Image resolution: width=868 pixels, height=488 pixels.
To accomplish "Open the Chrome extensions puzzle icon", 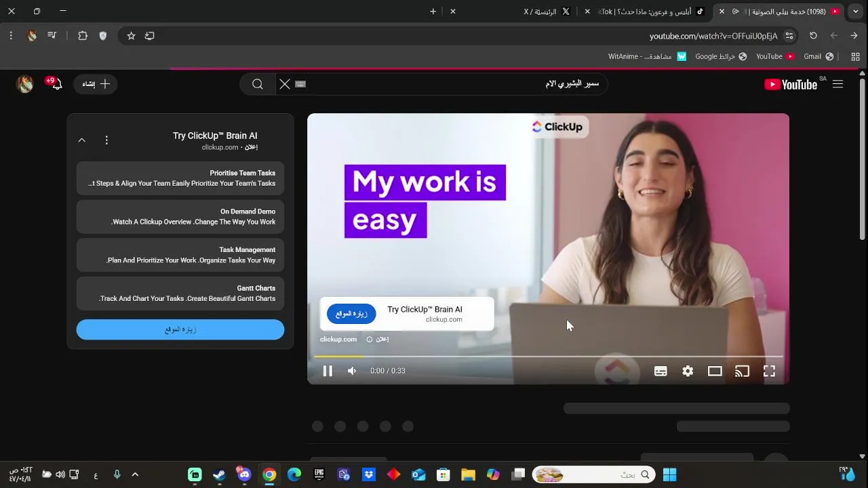I will coord(83,36).
